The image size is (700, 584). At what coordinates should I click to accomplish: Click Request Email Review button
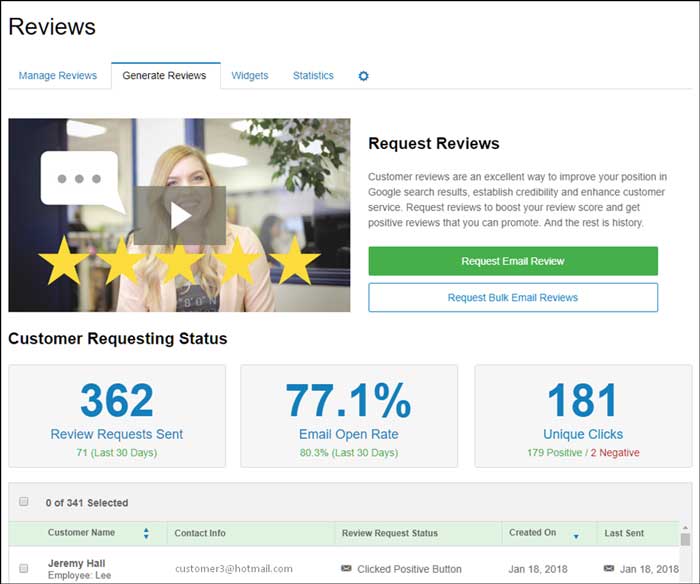coord(513,261)
